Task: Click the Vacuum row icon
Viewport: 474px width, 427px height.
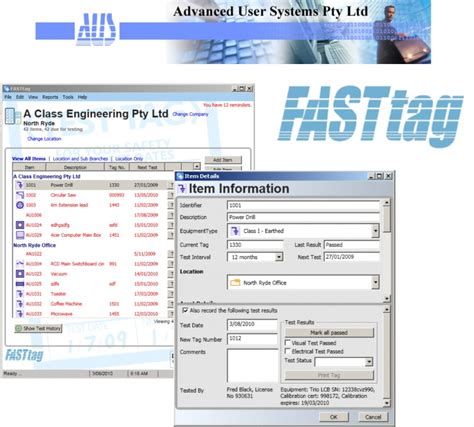Action: tap(20, 274)
